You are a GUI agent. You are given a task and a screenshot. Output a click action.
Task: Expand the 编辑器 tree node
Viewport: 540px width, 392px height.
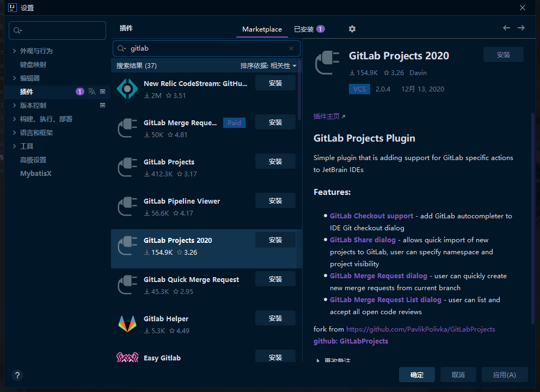[x=15, y=78]
